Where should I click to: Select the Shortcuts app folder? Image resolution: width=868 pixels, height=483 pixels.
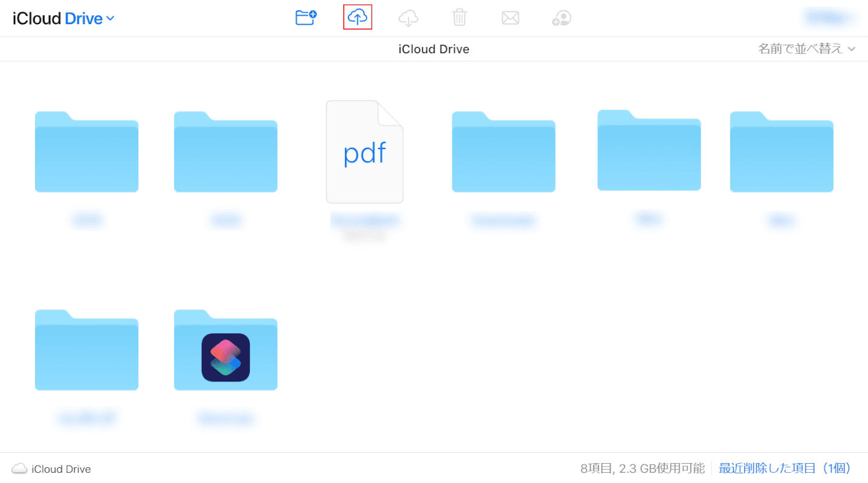click(226, 350)
